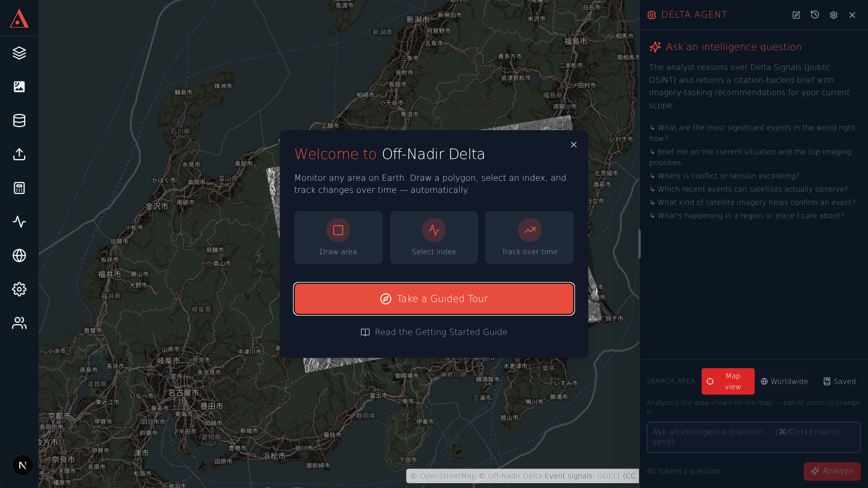Click the Draw area card
The image size is (868, 488).
tap(338, 237)
